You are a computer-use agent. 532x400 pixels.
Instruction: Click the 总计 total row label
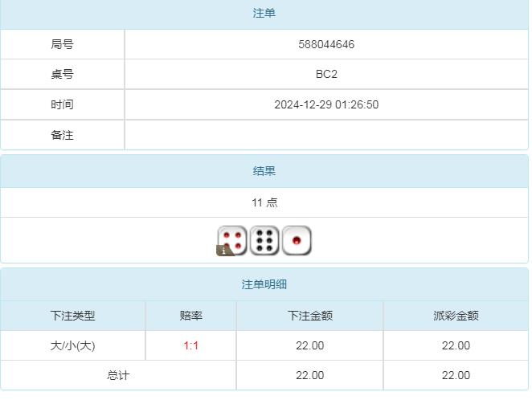coord(118,375)
